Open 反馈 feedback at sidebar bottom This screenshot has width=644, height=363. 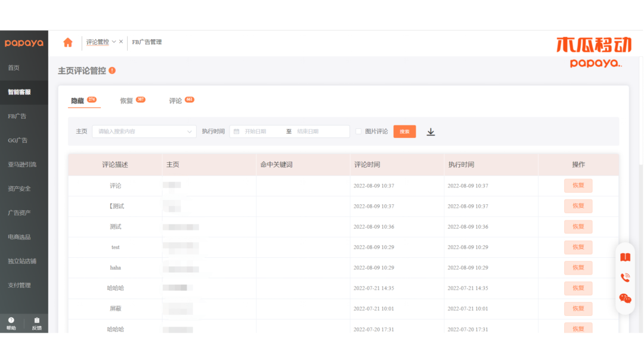(36, 324)
